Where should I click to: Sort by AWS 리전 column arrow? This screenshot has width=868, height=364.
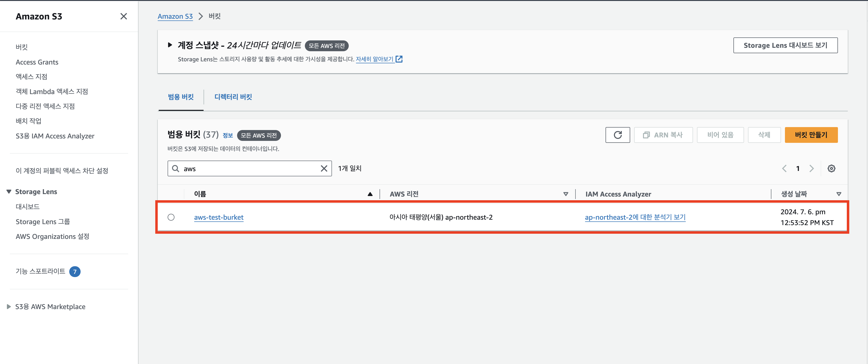(x=566, y=194)
